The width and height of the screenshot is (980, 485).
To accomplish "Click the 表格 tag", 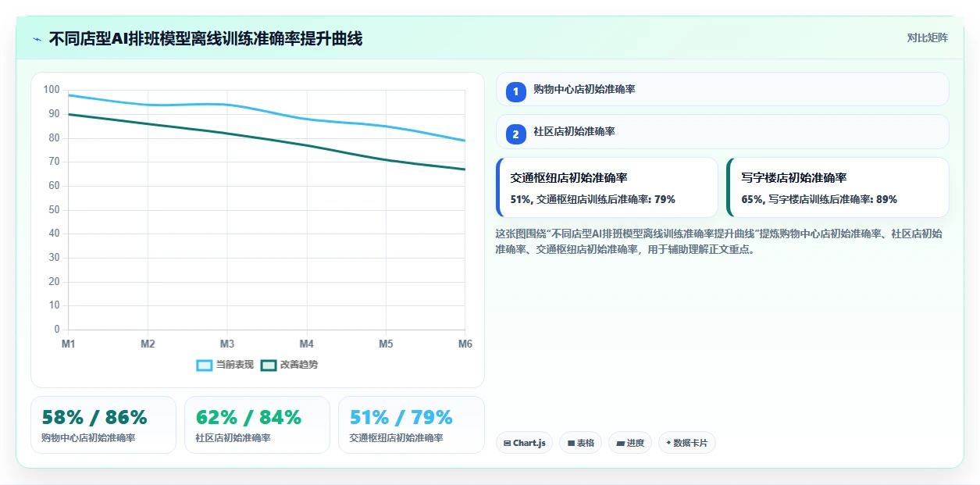I will click(x=580, y=443).
